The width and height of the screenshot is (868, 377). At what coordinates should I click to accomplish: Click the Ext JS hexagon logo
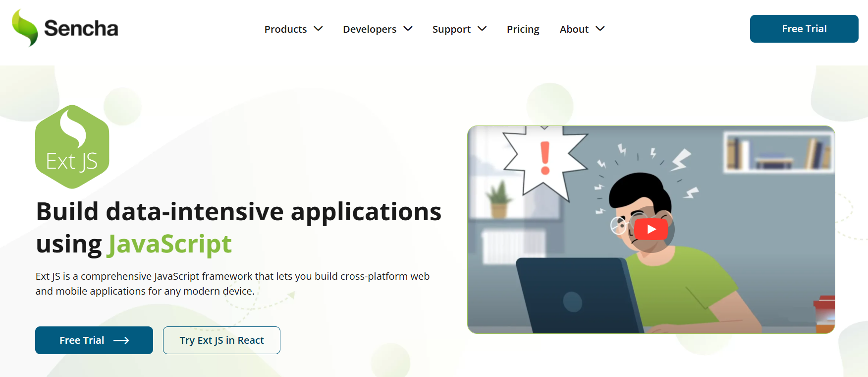(x=72, y=147)
